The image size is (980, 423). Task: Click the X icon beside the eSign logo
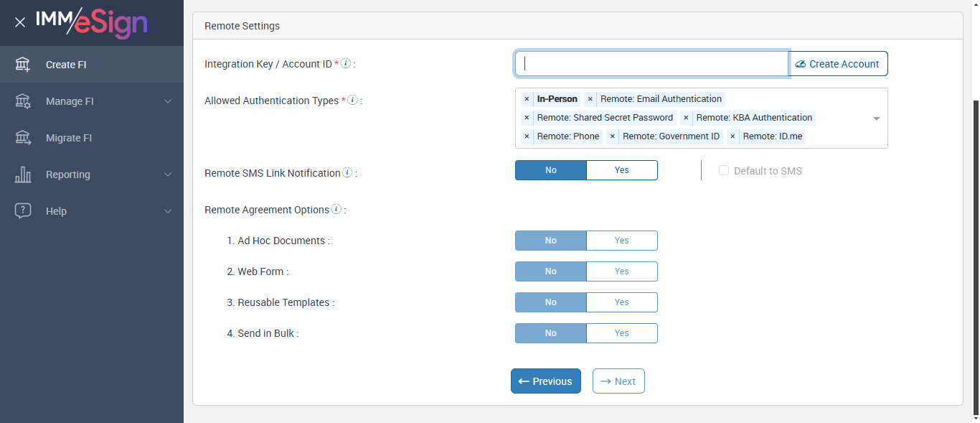(x=20, y=22)
